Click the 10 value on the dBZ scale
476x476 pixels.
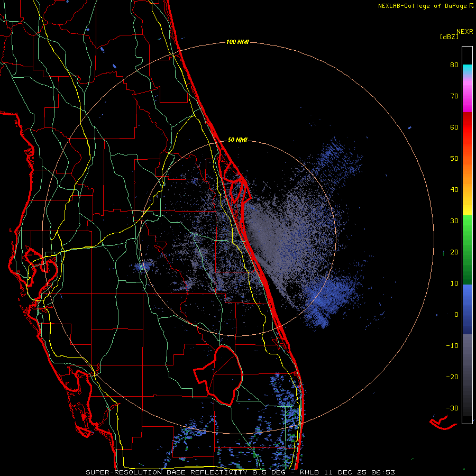(x=454, y=283)
